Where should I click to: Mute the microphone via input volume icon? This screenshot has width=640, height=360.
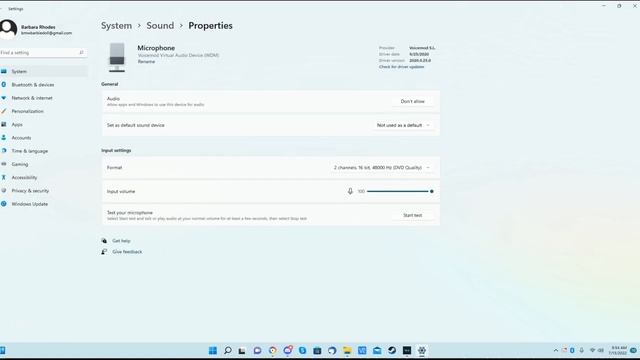pos(350,191)
